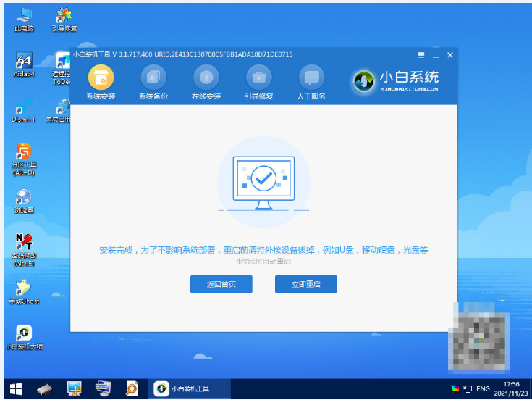Open the Windows Start menu
The image size is (532, 400).
point(15,388)
